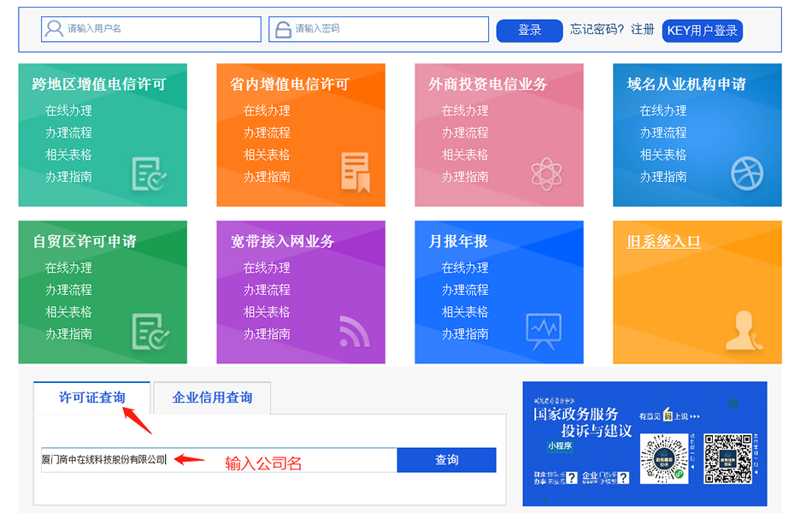Click the 查询 search button
This screenshot has height=513, width=812.
[446, 460]
